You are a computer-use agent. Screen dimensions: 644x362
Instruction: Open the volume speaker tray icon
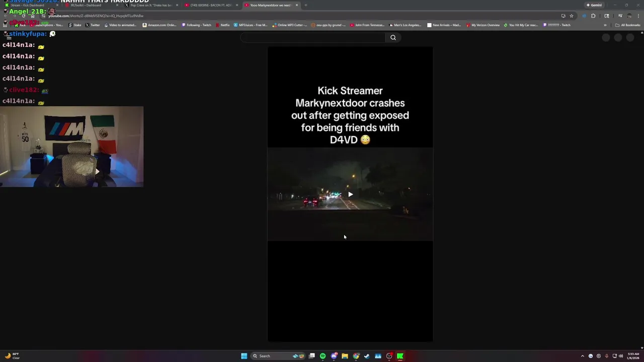(621, 356)
